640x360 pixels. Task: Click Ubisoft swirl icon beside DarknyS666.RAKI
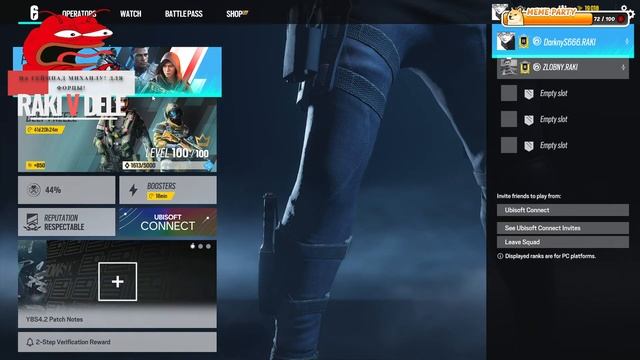[537, 42]
